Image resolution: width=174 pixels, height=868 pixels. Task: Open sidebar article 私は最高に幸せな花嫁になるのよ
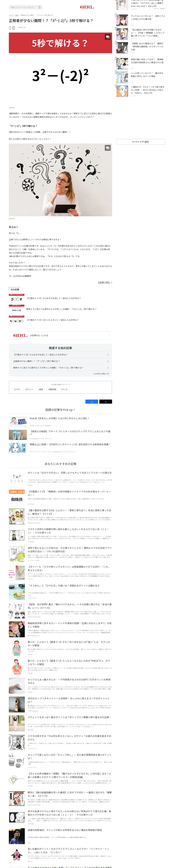148,33
